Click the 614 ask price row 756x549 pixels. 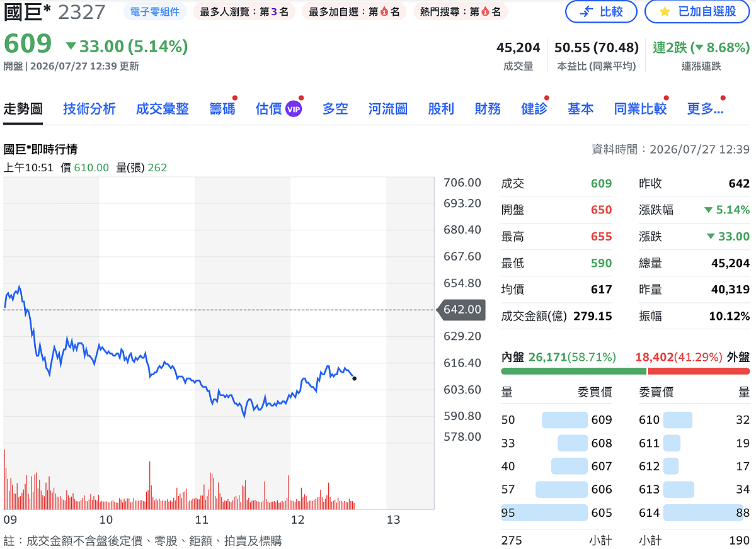694,512
